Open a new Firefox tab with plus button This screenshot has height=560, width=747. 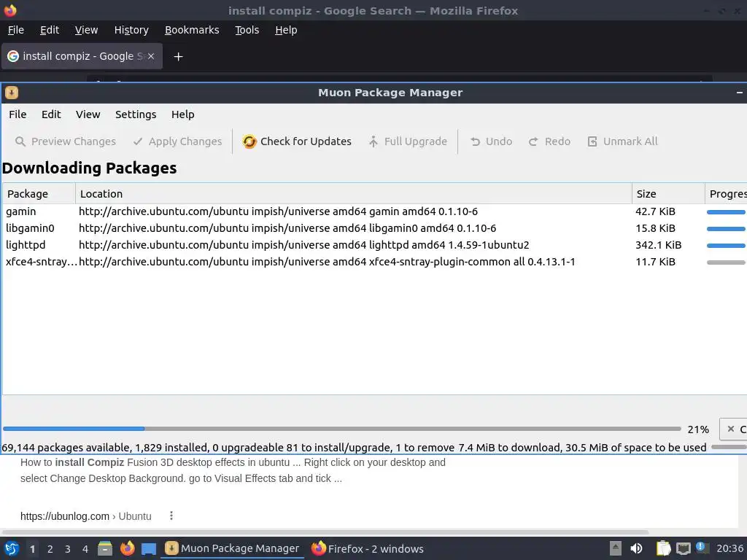click(178, 57)
